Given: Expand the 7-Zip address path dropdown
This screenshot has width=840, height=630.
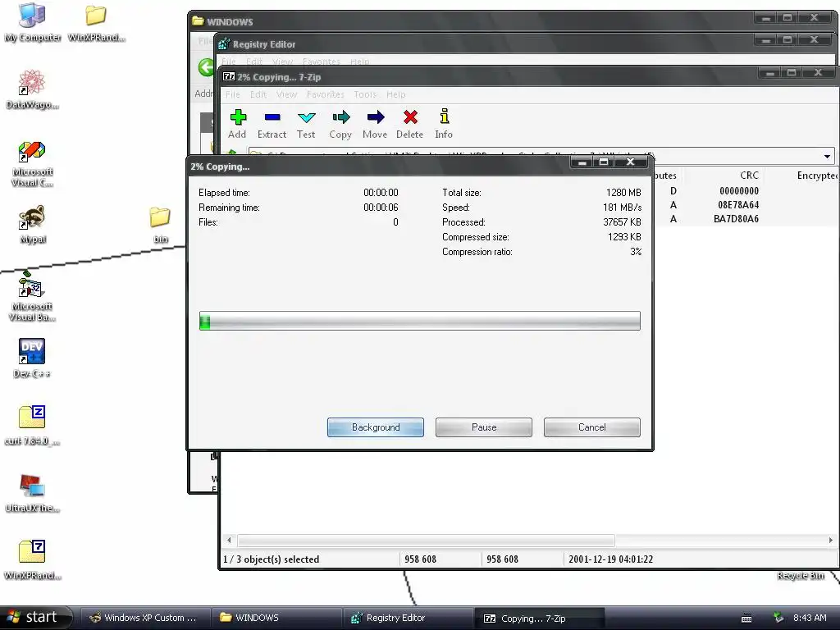Looking at the screenshot, I should pyautogui.click(x=827, y=157).
